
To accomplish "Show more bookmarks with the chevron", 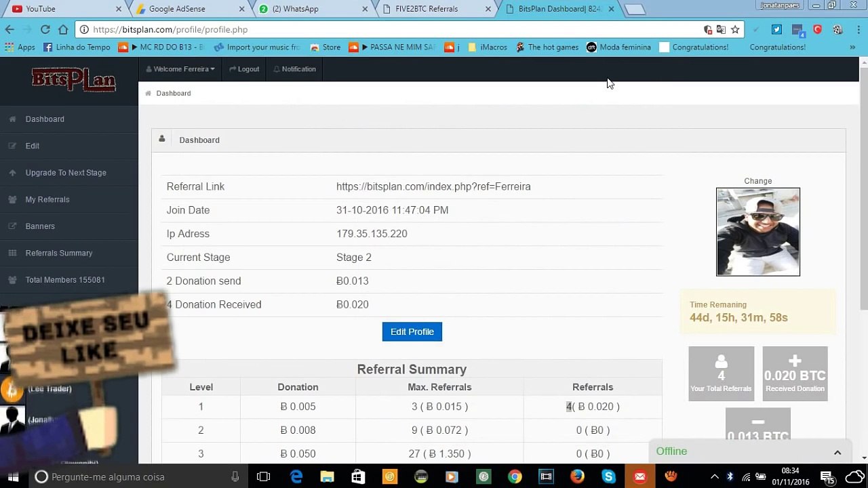I will [x=852, y=47].
